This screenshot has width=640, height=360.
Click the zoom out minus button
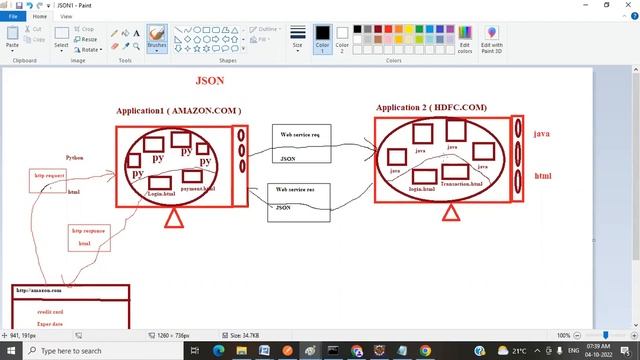coord(577,336)
